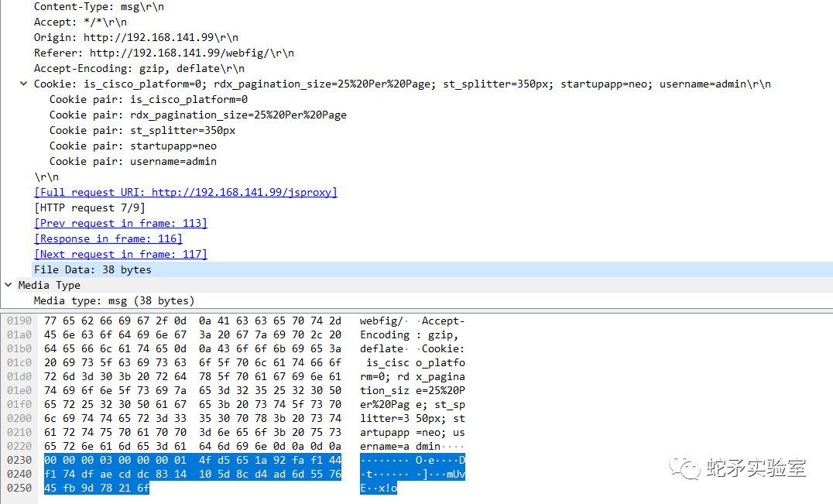Click ASCII text 'Encoding : gzip,'
833x504 pixels.
409,334
